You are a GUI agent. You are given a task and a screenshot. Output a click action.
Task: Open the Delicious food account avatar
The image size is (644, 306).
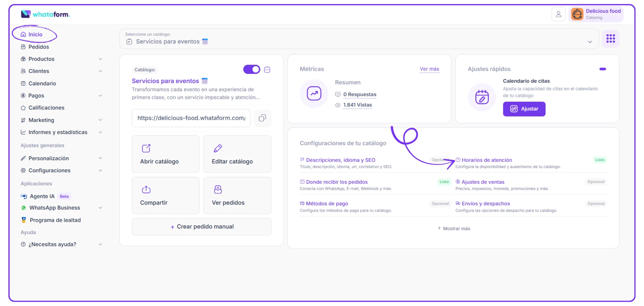tap(577, 14)
